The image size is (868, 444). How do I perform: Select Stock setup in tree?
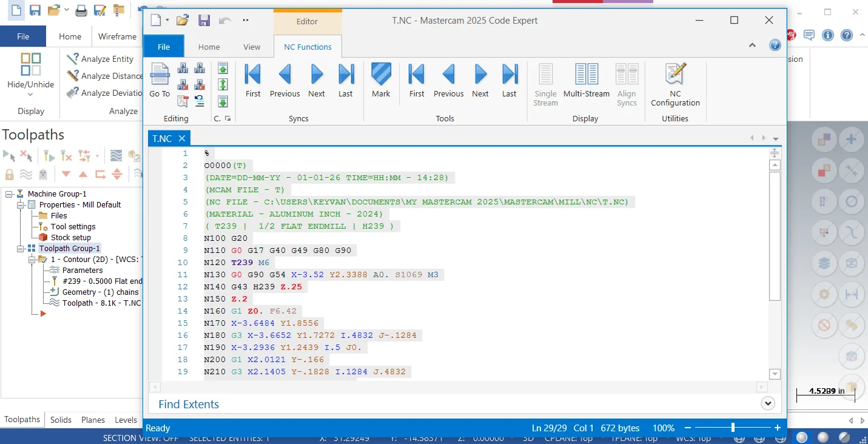point(70,237)
